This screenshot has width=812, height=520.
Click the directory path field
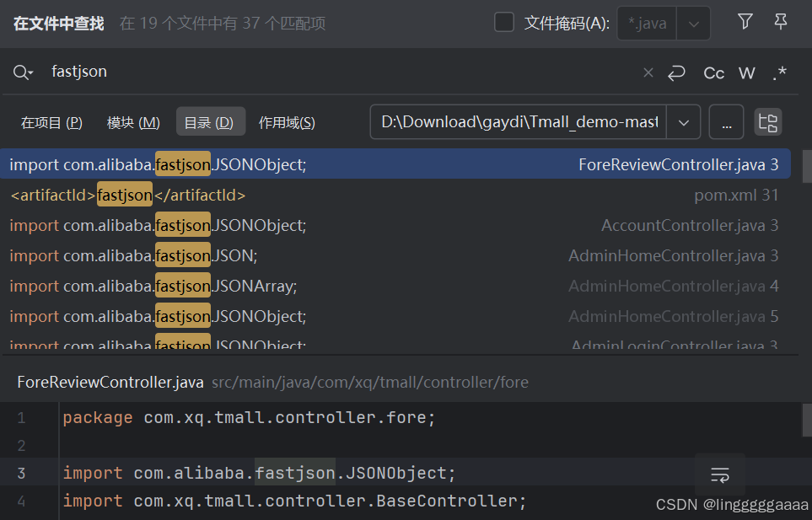[x=519, y=122]
